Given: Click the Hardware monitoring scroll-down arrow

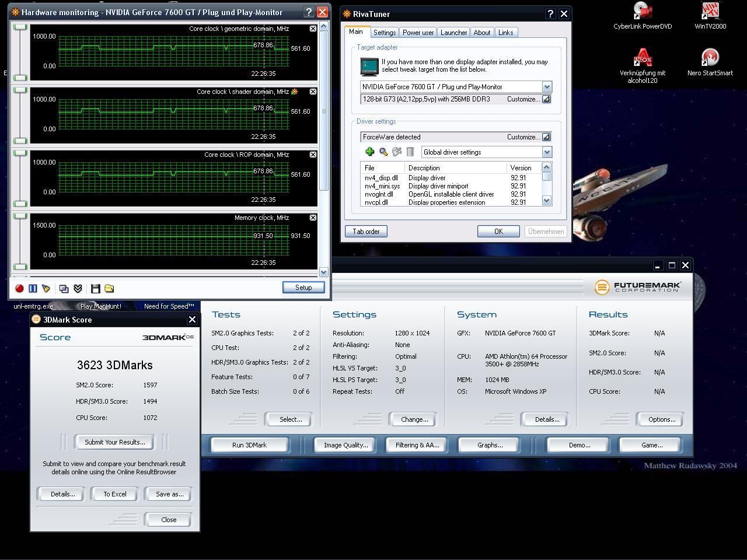Looking at the screenshot, I should (x=324, y=272).
